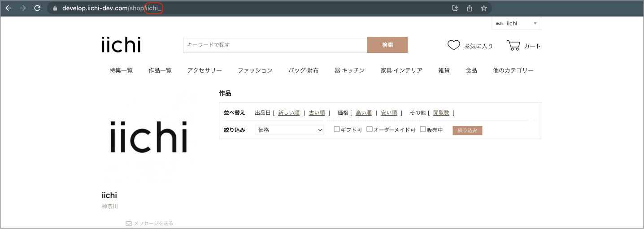This screenshot has height=229, width=644.
Task: Select the 雑貨 category
Action: click(x=444, y=70)
